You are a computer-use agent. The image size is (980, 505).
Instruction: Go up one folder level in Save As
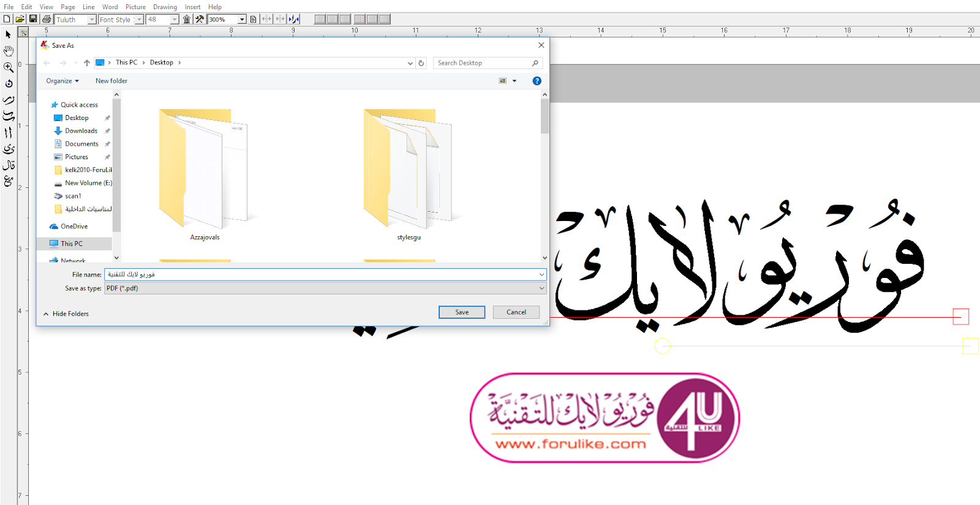(87, 63)
